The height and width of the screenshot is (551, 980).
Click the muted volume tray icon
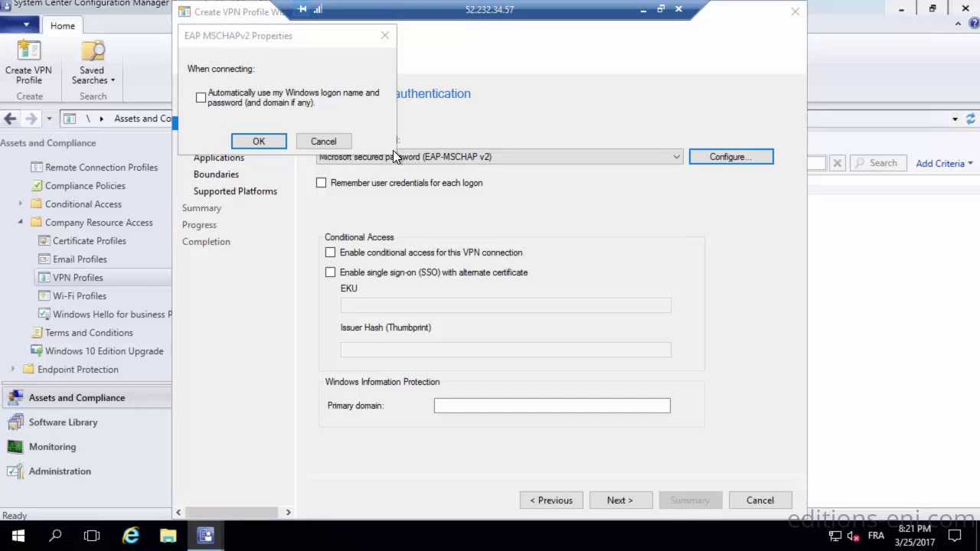click(x=854, y=536)
